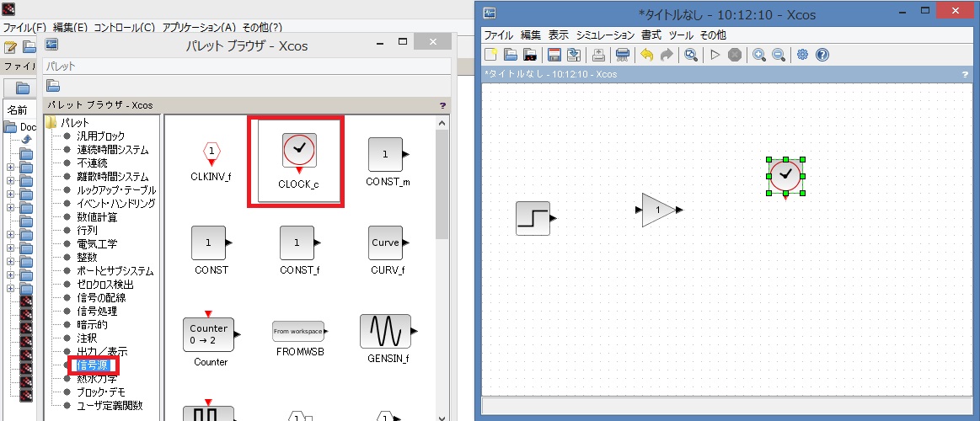Select 信号処理 palette category

coord(96,312)
